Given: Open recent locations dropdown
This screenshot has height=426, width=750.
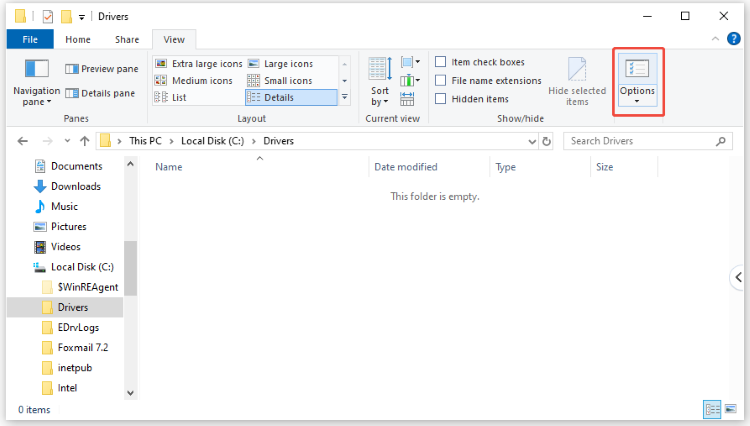Looking at the screenshot, I should 67,141.
